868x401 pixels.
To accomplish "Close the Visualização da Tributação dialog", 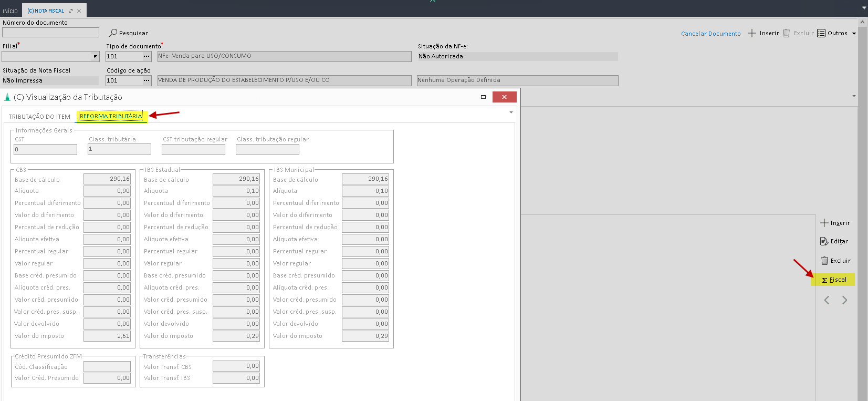I will (x=504, y=97).
